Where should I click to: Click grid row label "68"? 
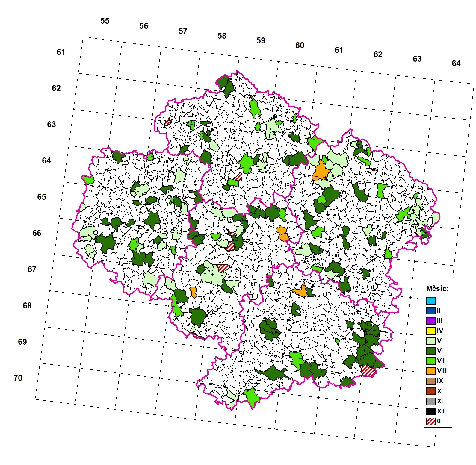27,306
